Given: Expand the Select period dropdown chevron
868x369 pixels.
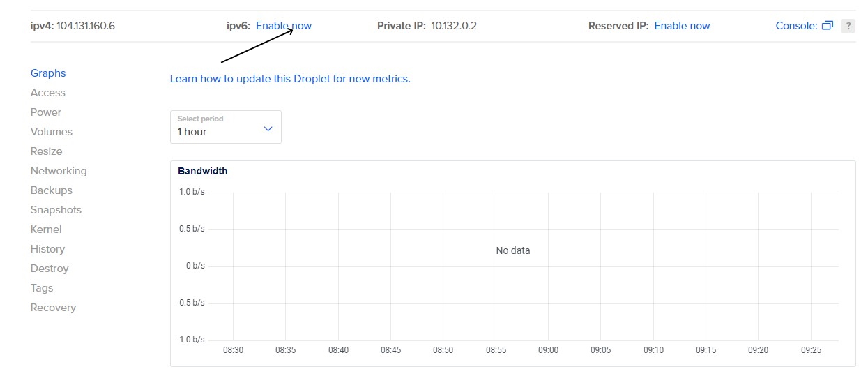Looking at the screenshot, I should [268, 129].
